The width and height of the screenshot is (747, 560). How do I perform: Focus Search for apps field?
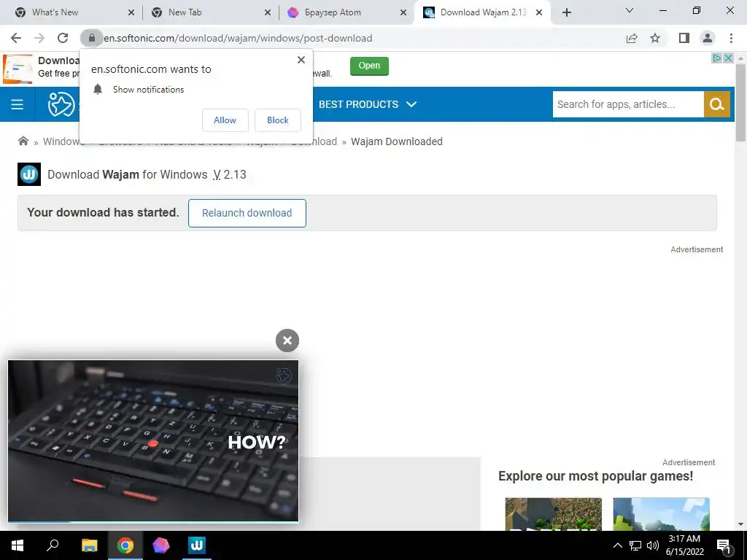pos(628,104)
